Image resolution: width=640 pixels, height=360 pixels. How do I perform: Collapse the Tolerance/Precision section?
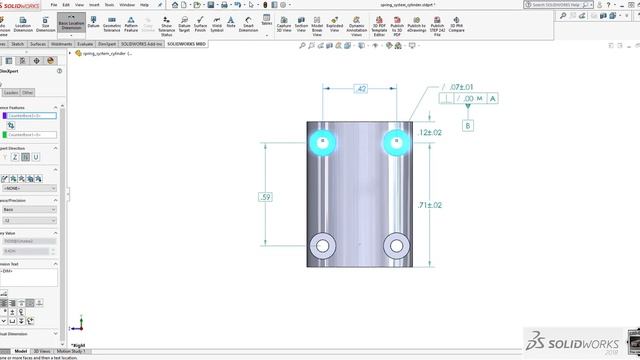pyautogui.click(x=56, y=200)
